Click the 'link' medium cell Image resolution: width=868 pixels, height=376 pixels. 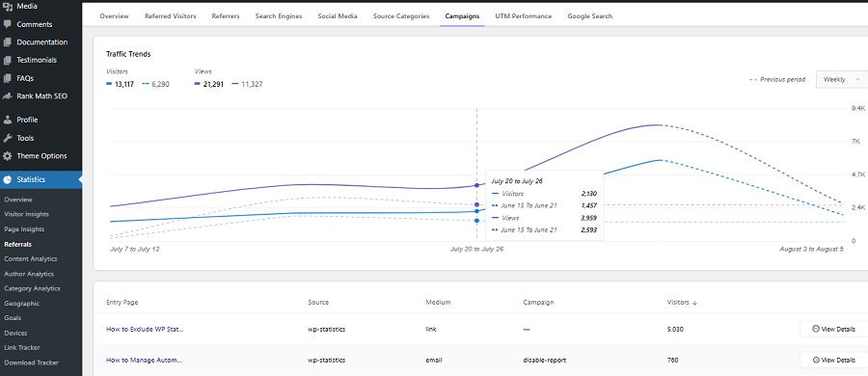click(431, 329)
